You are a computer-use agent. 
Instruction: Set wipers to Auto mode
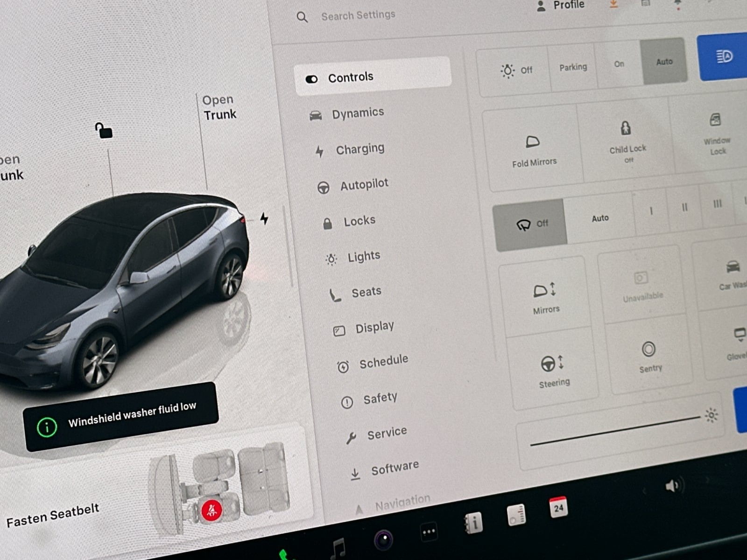coord(600,218)
